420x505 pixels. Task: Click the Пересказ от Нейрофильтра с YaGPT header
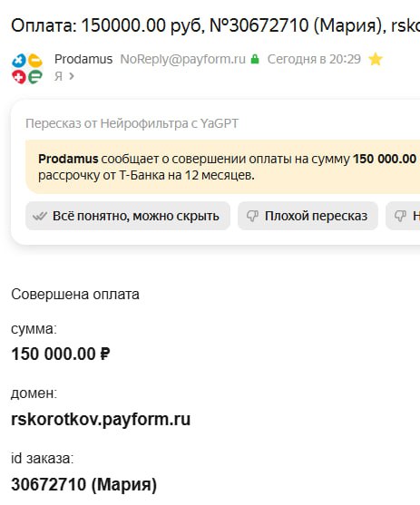tap(132, 123)
